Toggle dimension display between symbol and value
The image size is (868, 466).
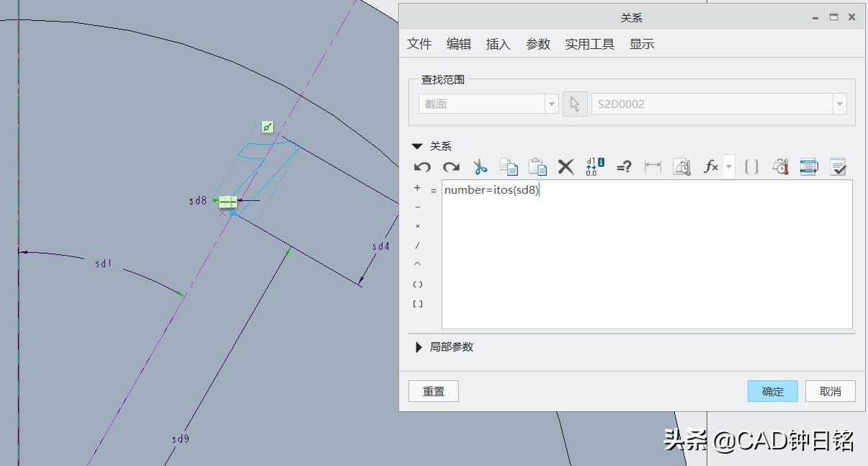tap(594, 166)
